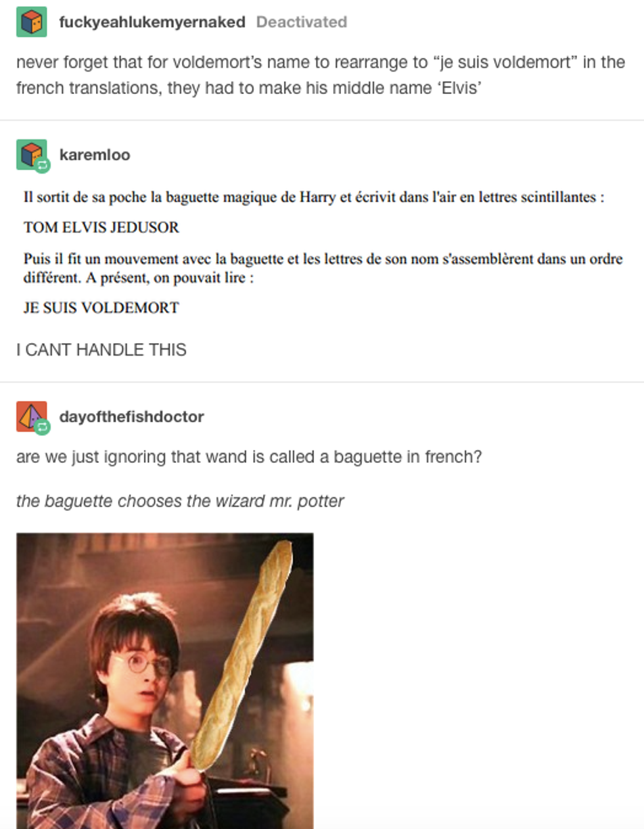Select the TOM ELVIS JEDUSOR line
Screen dimensions: 644x829
coord(101,227)
